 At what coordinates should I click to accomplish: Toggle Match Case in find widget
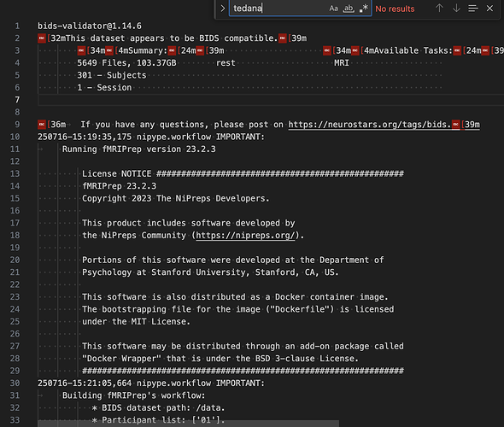click(333, 9)
